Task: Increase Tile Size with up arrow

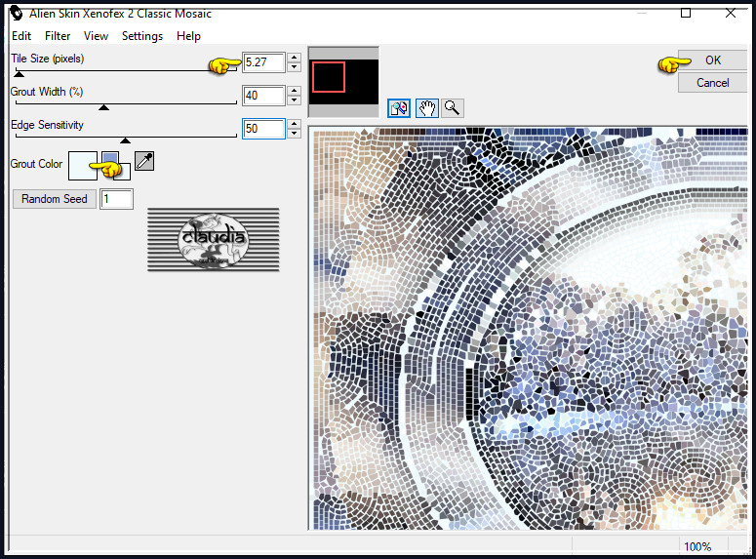Action: 294,58
